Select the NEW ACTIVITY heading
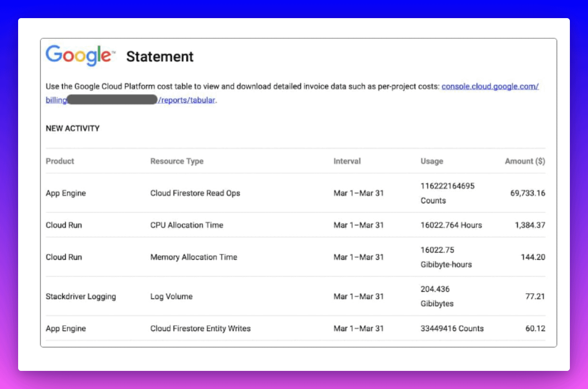The image size is (588, 389). (73, 128)
